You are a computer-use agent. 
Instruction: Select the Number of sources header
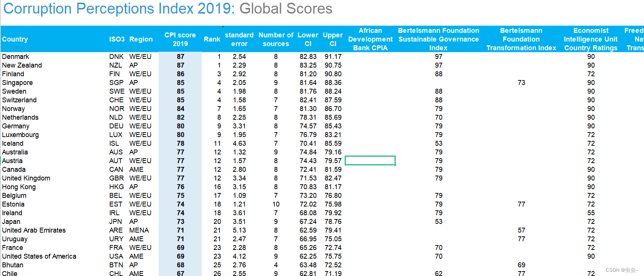coord(276,39)
